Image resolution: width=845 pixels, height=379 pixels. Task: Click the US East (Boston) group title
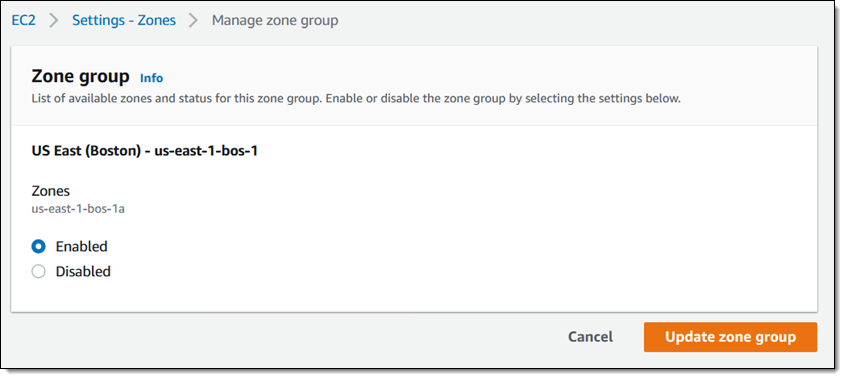[x=144, y=151]
